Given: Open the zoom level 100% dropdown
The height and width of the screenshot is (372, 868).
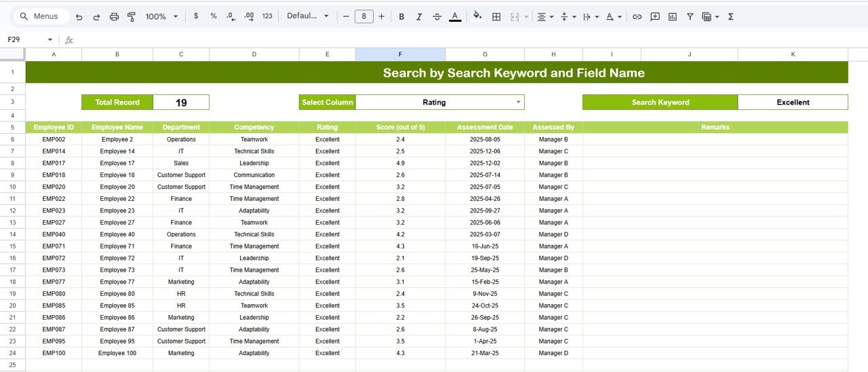Looking at the screenshot, I should pos(162,16).
